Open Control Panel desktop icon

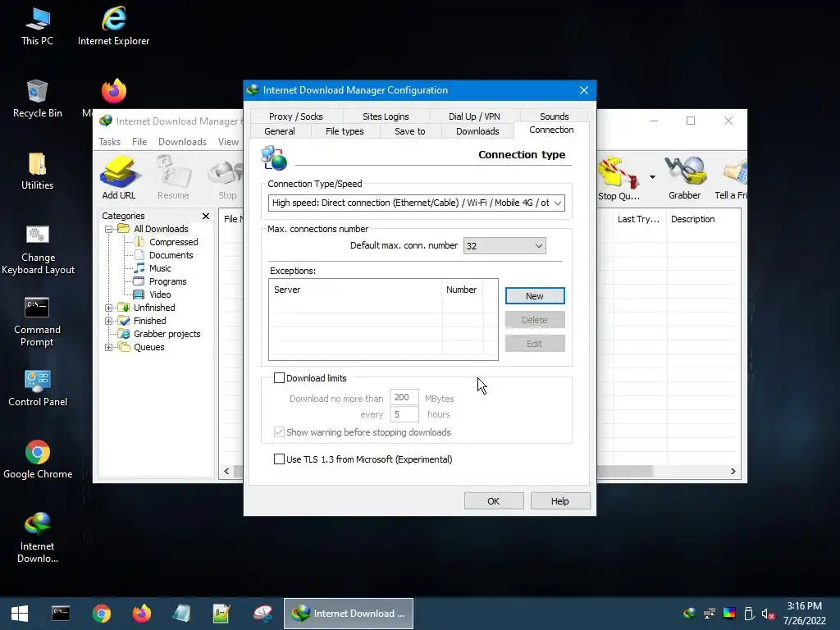point(38,388)
